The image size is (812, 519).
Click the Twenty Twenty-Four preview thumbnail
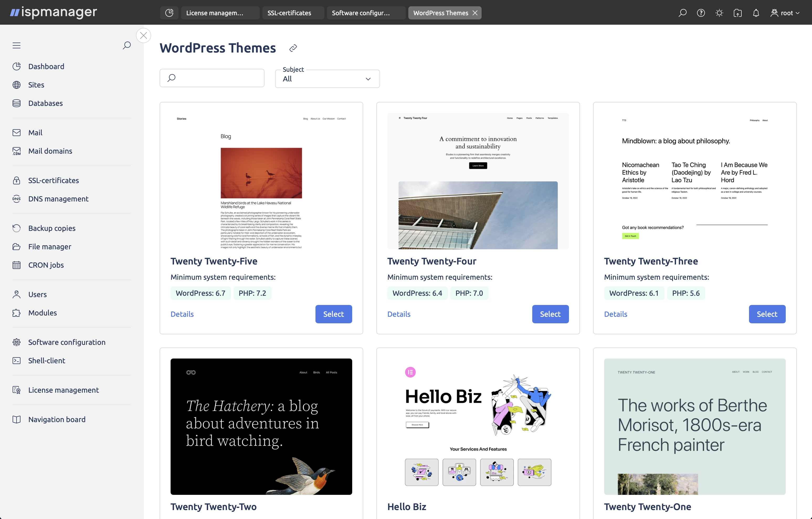pos(478,181)
